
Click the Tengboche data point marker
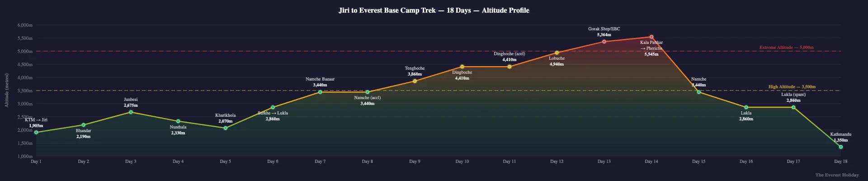click(415, 81)
